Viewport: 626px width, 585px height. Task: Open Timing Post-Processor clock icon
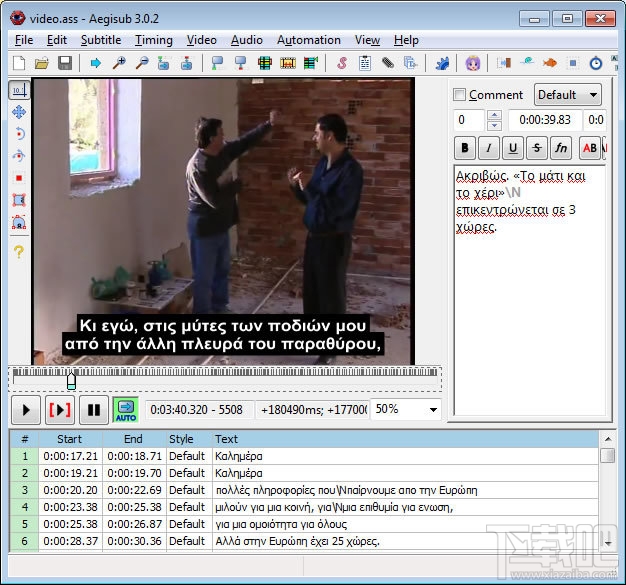click(x=596, y=63)
